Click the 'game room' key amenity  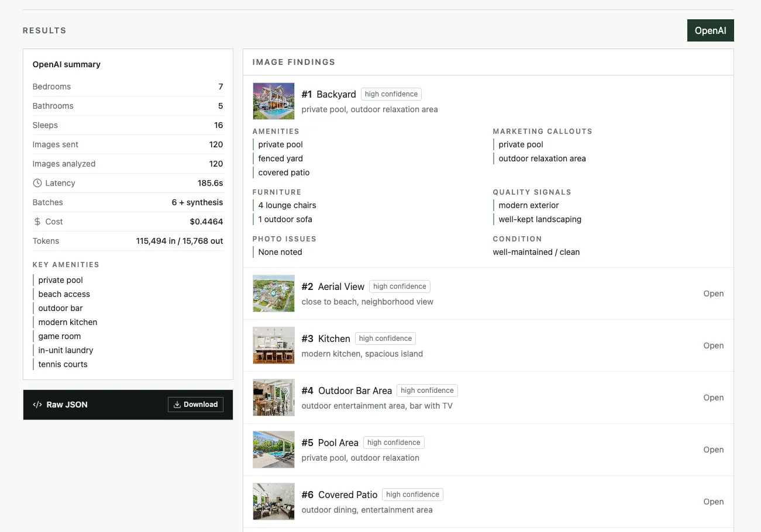[60, 336]
